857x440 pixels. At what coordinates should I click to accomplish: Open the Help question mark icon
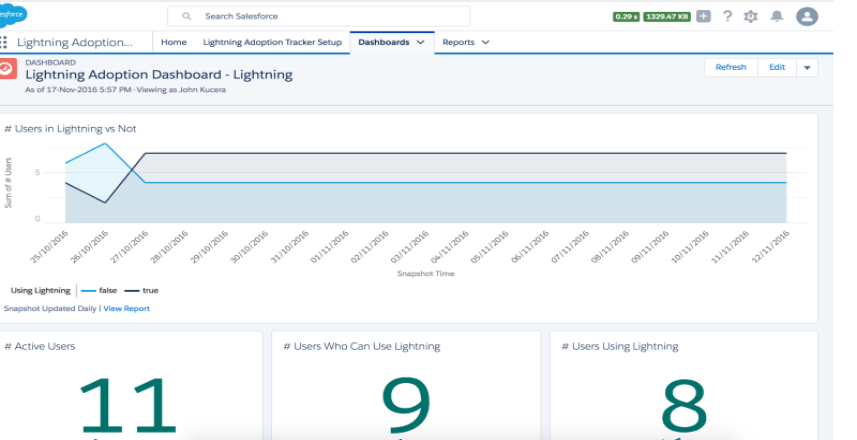pyautogui.click(x=727, y=16)
